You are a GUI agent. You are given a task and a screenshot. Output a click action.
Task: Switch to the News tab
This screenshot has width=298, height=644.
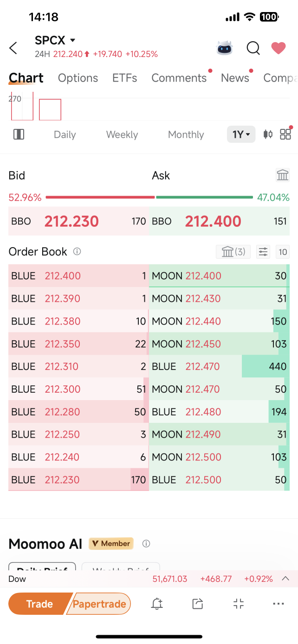click(235, 78)
